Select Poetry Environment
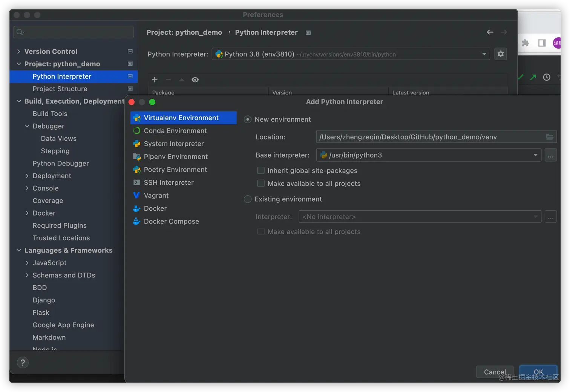 pos(184,170)
